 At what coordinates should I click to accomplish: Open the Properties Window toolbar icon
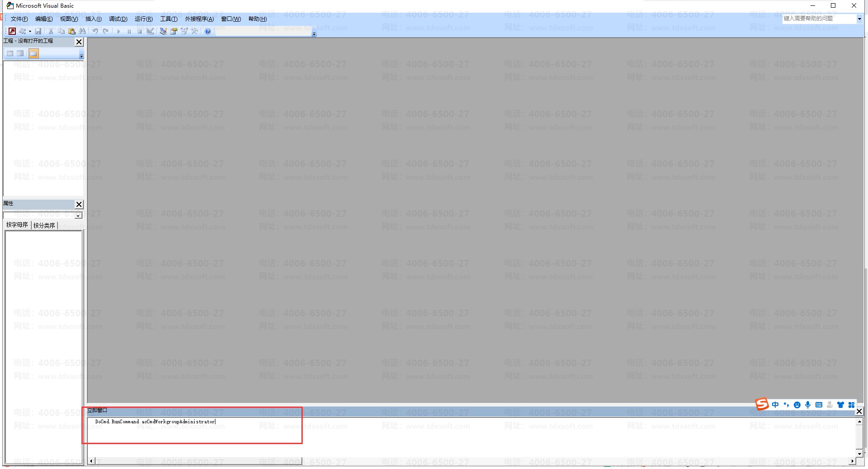(x=174, y=31)
